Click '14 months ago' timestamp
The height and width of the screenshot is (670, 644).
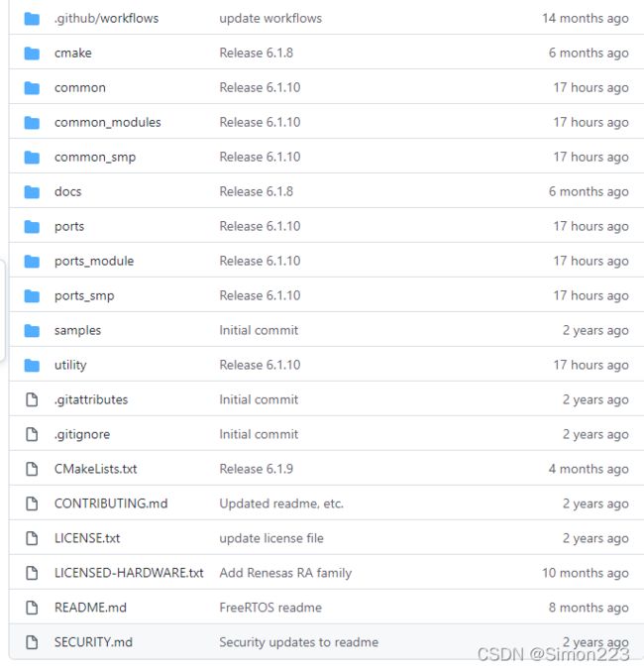586,19
